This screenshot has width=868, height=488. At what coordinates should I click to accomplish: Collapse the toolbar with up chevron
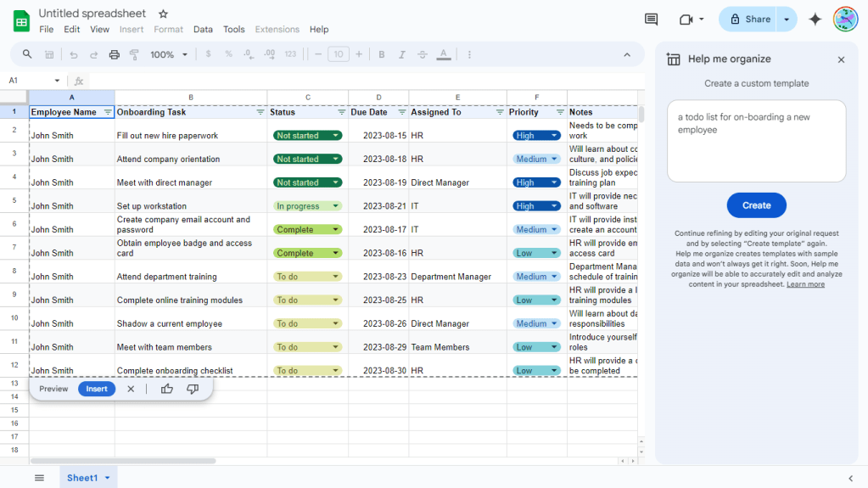pos(627,55)
